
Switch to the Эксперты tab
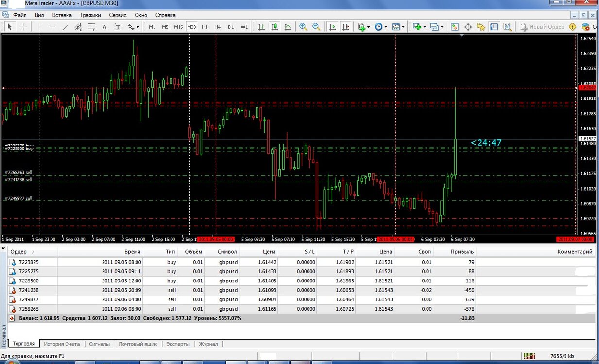point(178,344)
